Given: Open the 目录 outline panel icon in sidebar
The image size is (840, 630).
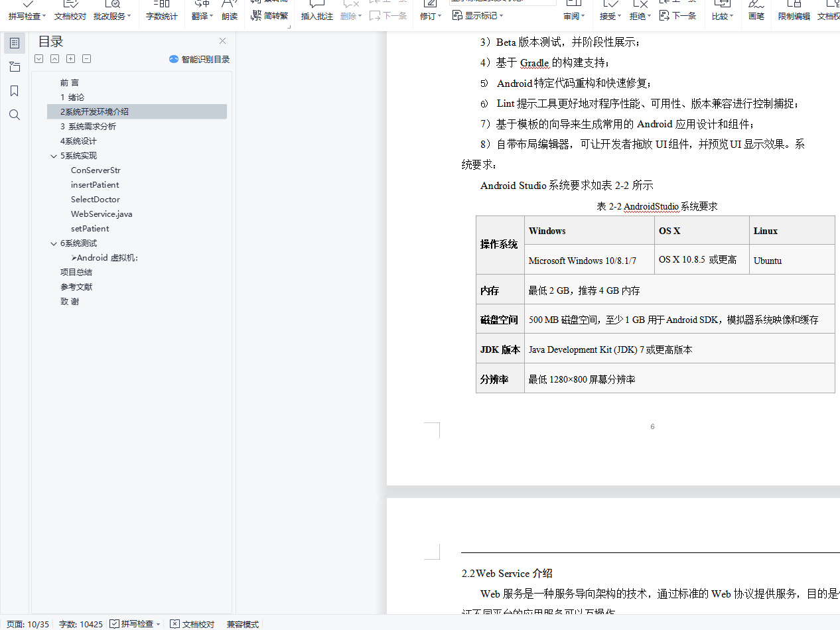Looking at the screenshot, I should click(15, 43).
